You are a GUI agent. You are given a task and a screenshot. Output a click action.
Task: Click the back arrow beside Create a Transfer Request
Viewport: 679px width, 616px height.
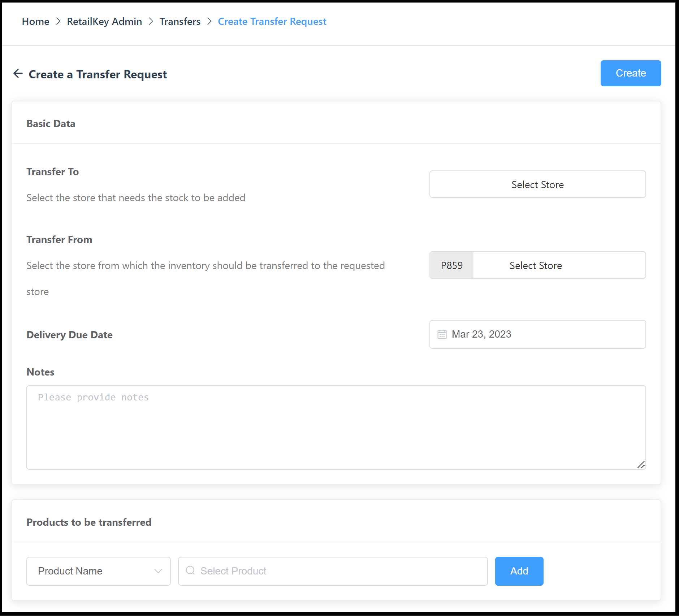click(x=18, y=74)
